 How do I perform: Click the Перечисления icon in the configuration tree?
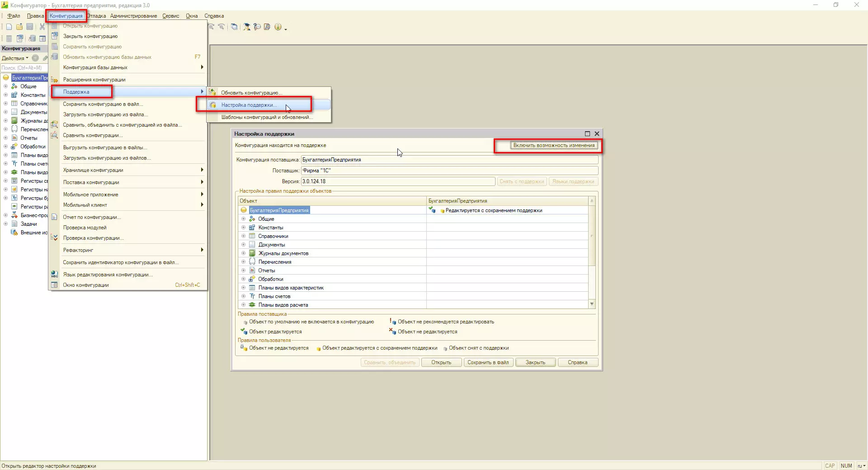(x=14, y=129)
